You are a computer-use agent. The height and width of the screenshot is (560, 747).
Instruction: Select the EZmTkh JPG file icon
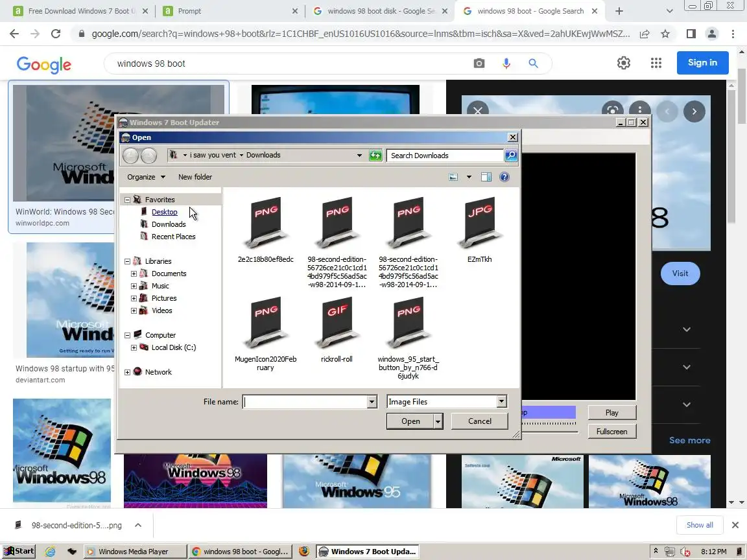(480, 223)
